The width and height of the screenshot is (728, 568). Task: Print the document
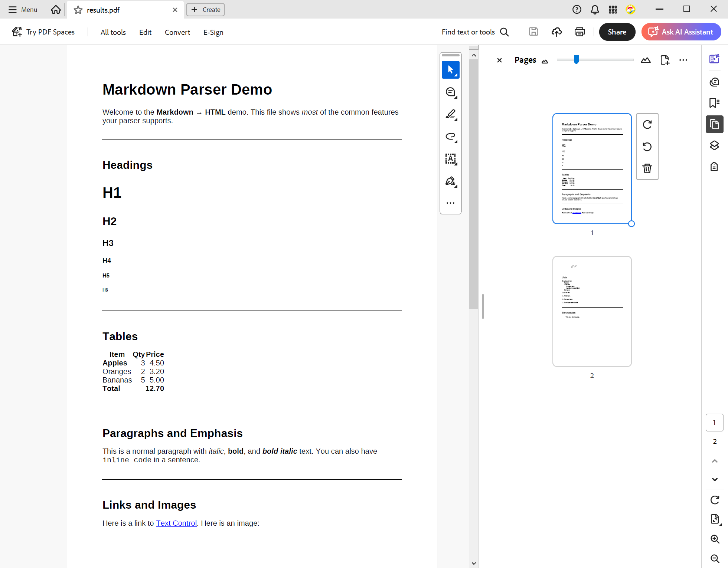579,32
